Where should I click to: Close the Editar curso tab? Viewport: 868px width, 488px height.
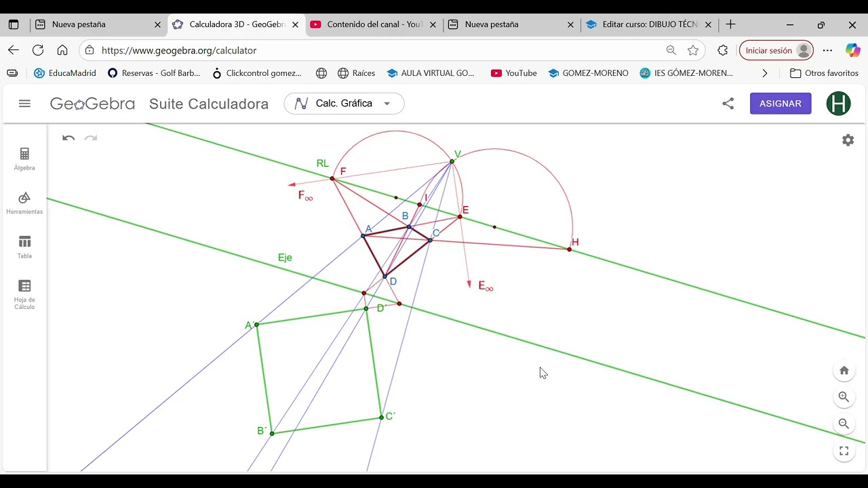(x=708, y=24)
